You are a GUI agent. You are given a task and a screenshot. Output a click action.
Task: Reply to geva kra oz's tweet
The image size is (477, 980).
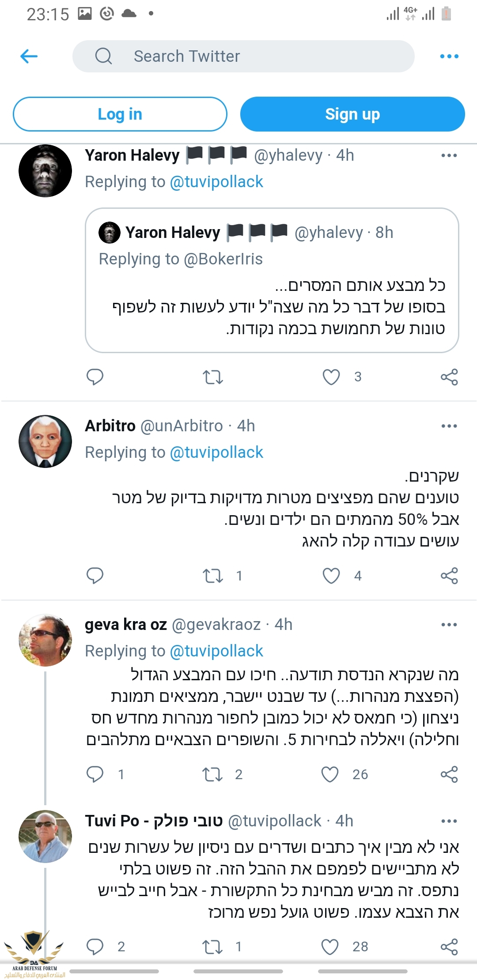[95, 774]
